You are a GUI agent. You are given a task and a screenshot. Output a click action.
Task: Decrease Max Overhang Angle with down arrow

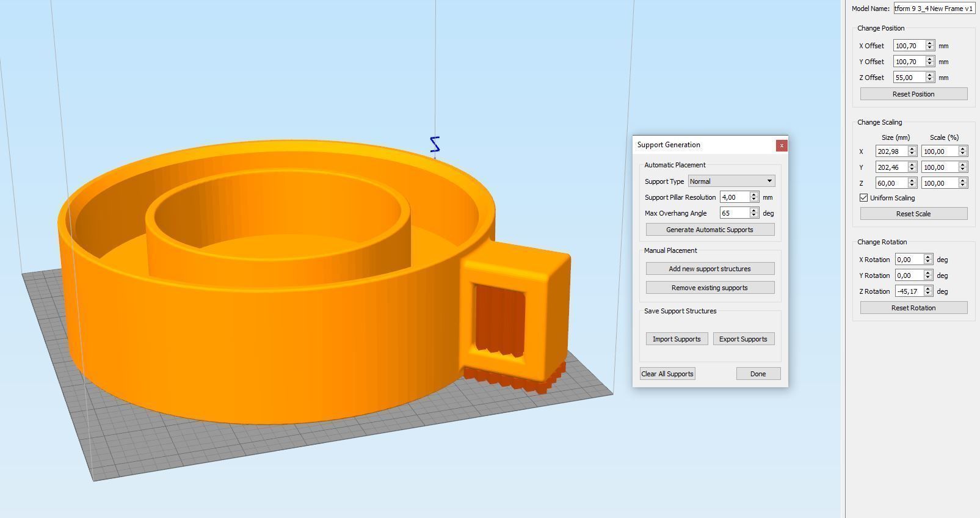click(x=754, y=216)
